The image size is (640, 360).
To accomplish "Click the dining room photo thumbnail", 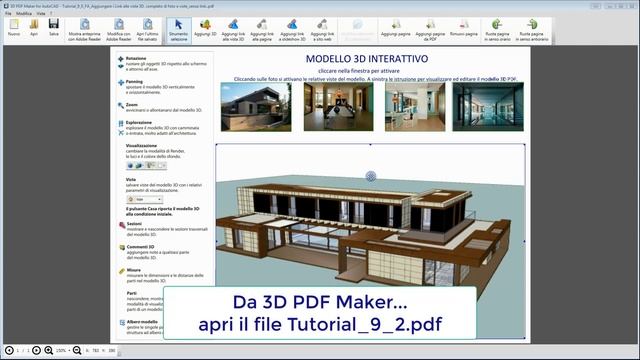I will pyautogui.click(x=338, y=107).
